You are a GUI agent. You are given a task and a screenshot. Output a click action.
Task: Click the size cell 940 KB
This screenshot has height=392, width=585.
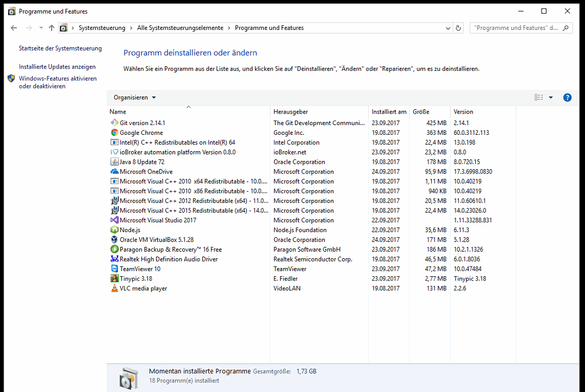pos(437,191)
